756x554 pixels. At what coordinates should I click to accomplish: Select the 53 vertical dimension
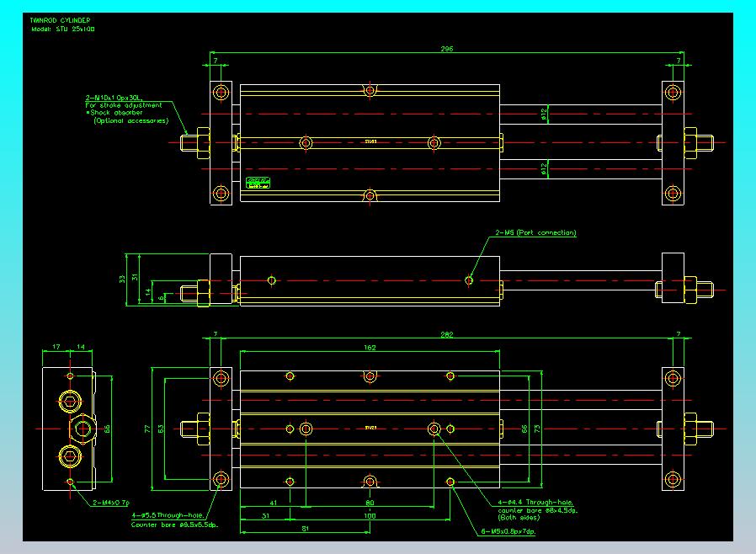click(x=161, y=429)
